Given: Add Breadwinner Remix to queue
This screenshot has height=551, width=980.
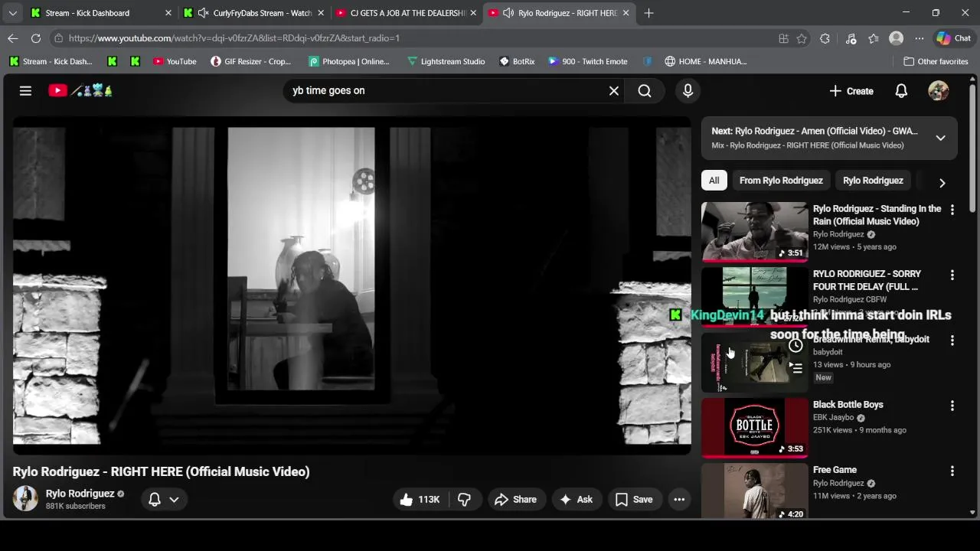Looking at the screenshot, I should click(795, 368).
